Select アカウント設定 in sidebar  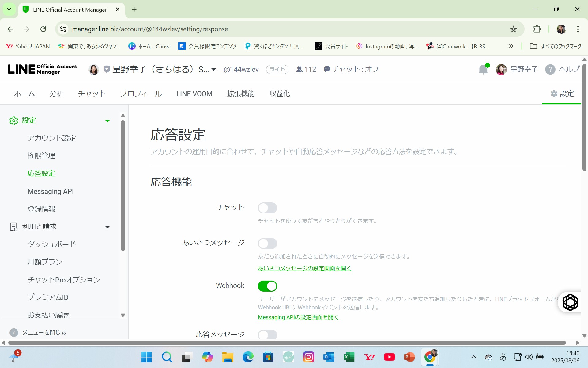(x=52, y=138)
